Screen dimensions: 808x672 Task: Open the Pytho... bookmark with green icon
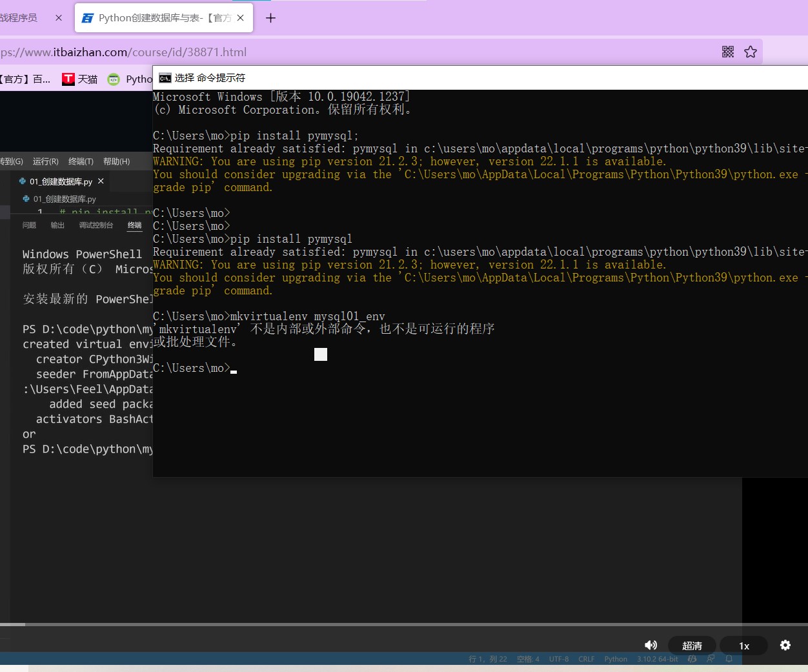pyautogui.click(x=130, y=79)
